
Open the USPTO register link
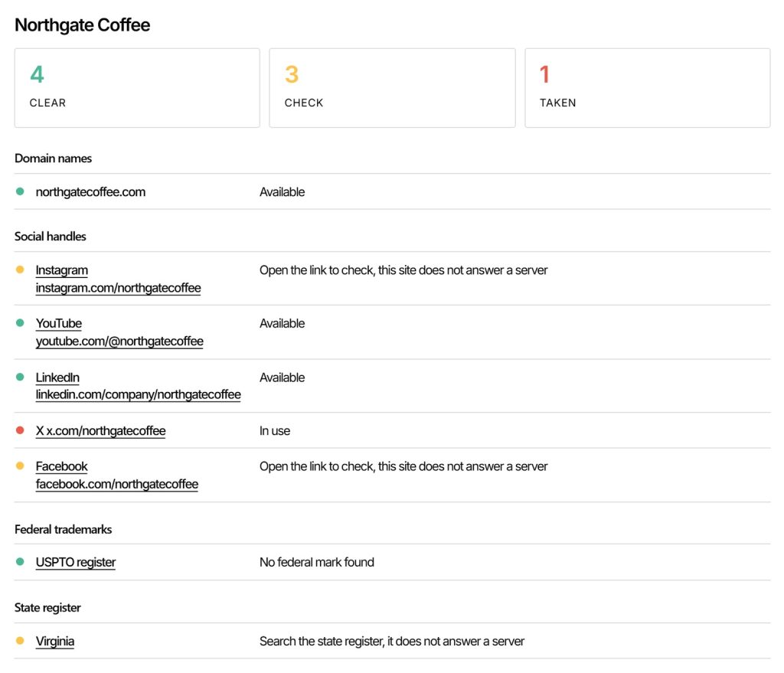tap(76, 562)
